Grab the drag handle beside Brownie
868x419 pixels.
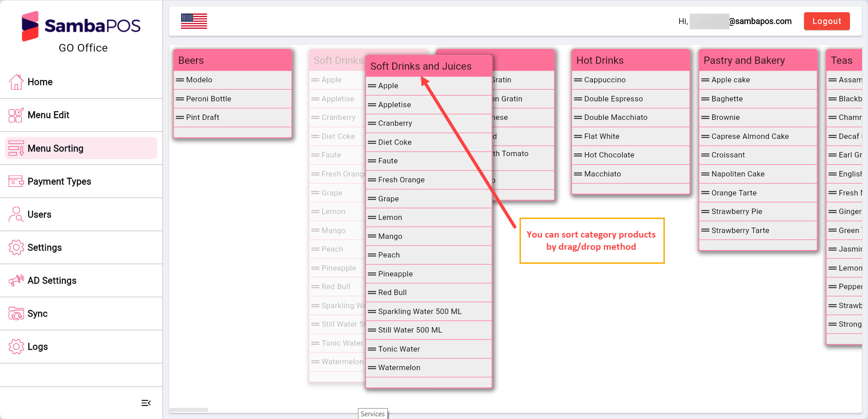click(705, 118)
